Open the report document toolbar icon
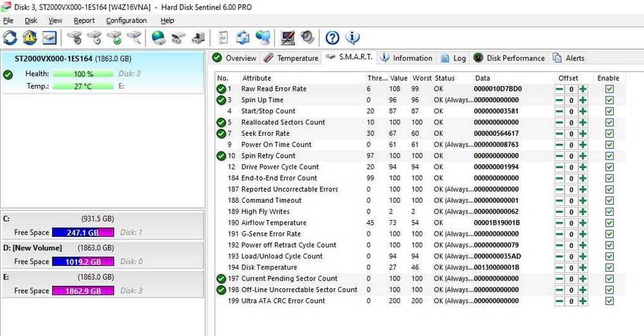 (223, 38)
